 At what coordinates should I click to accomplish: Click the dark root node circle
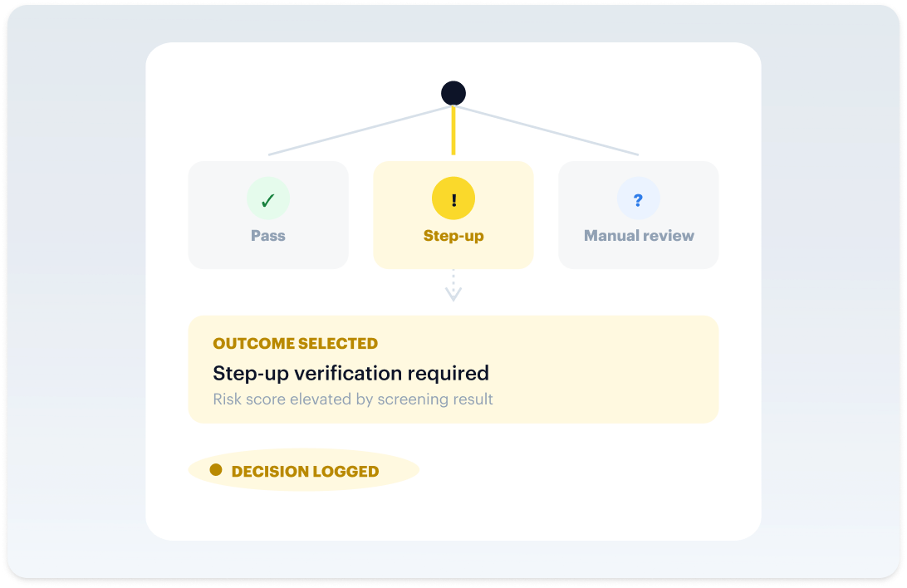[453, 93]
